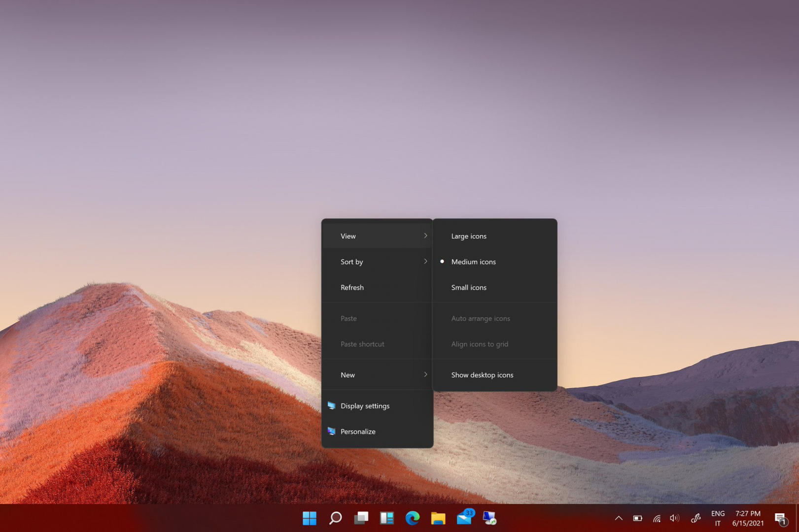Open Personalize from context menu
This screenshot has width=799, height=532.
pos(358,432)
